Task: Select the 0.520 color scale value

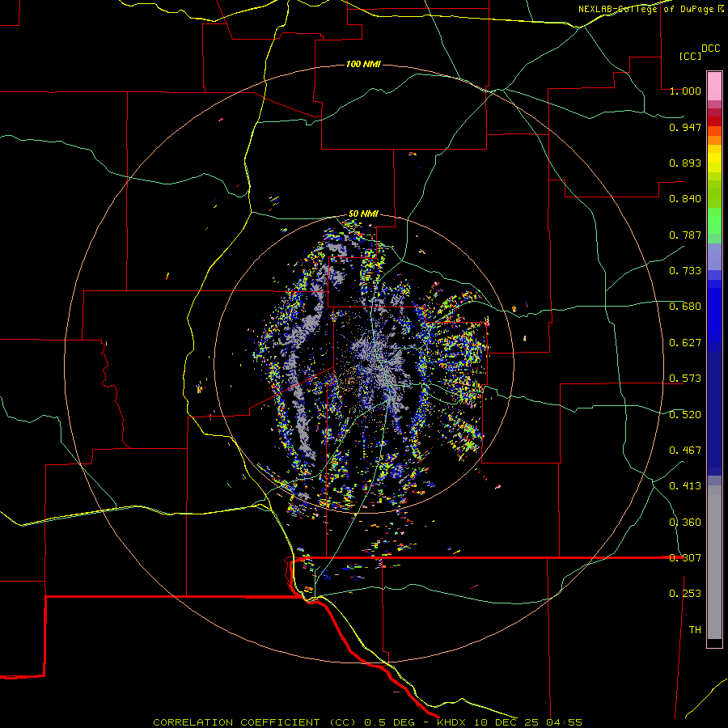Action: click(x=685, y=415)
